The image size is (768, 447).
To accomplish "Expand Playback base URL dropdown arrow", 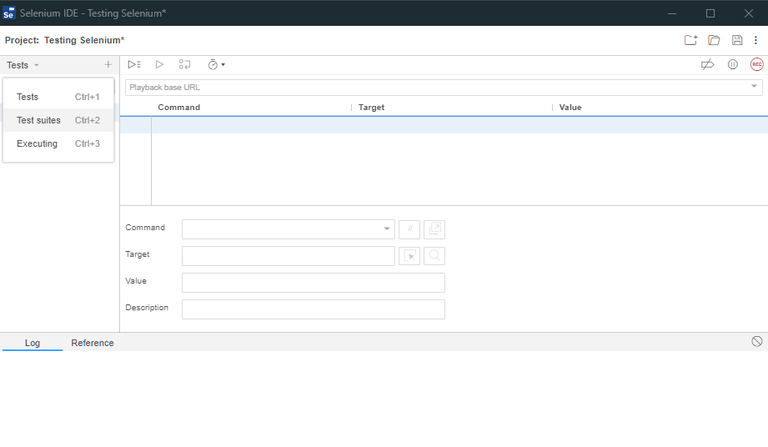I will pyautogui.click(x=754, y=87).
